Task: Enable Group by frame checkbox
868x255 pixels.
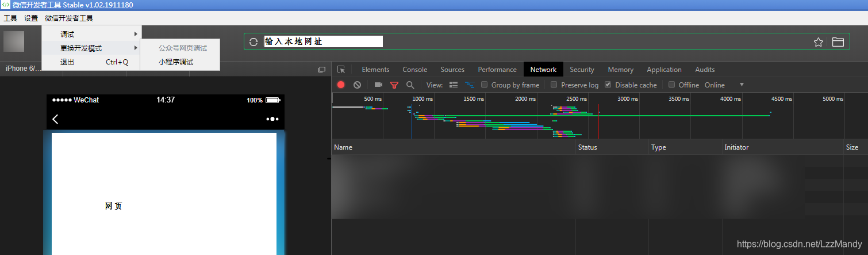Action: tap(485, 85)
